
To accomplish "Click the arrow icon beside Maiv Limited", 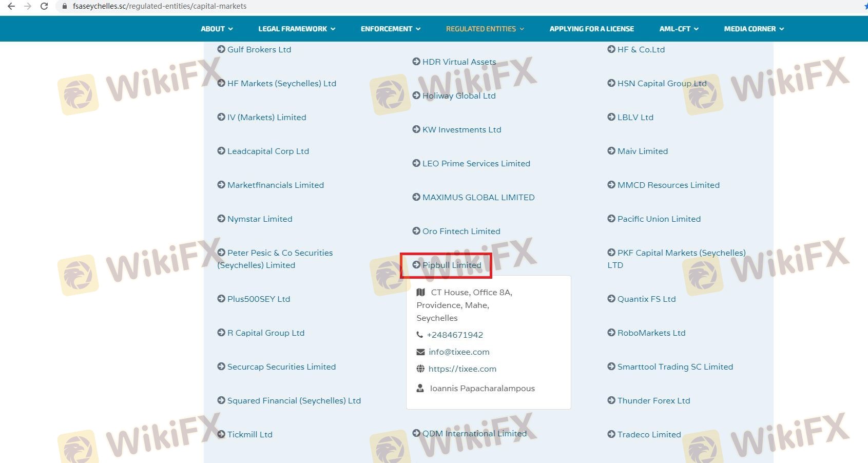I will point(611,151).
